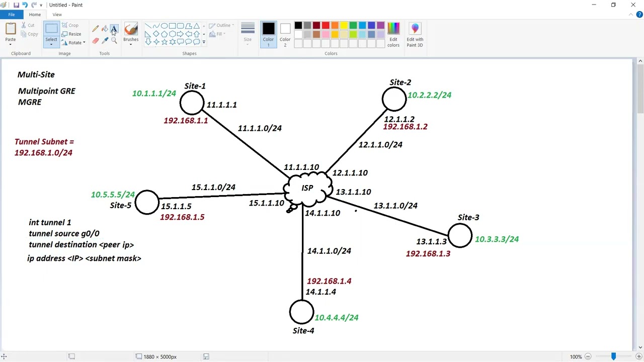This screenshot has width=644, height=362.
Task: Select the Eraser tool
Action: click(x=96, y=41)
